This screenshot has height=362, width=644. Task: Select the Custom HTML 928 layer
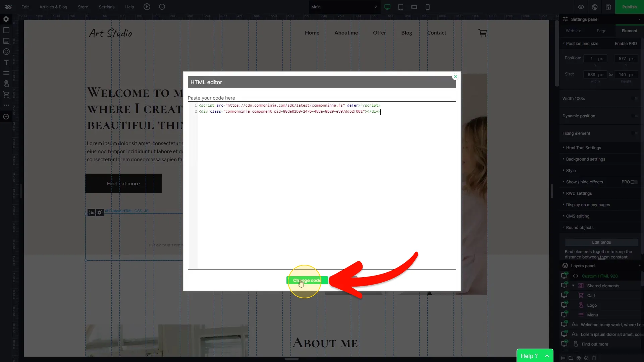599,276
